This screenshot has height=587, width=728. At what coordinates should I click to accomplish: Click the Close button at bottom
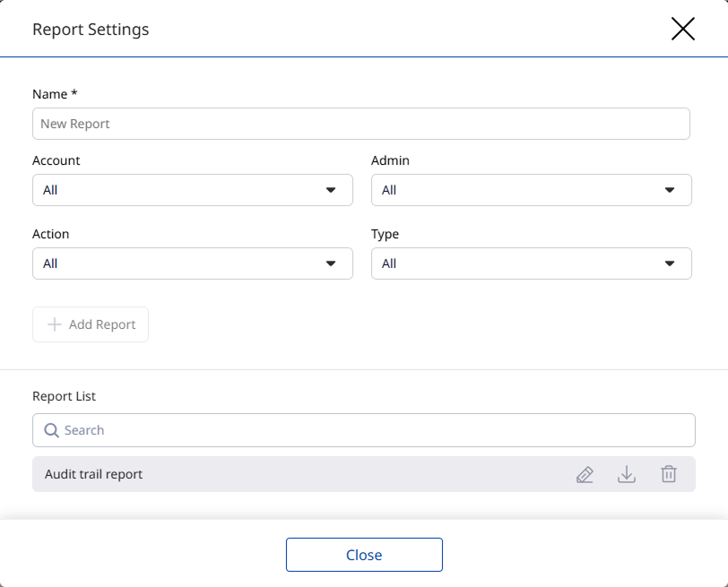click(364, 555)
